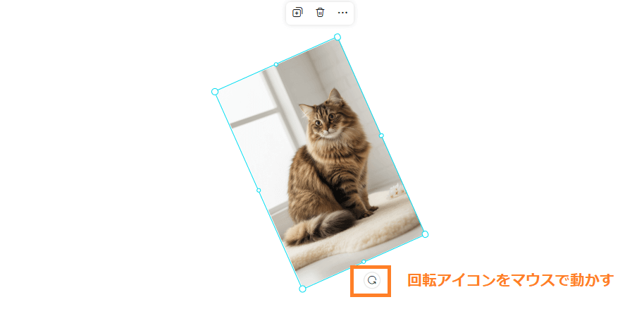644x326 pixels.
Task: Click the orange Japanese annotation text
Action: 511,280
